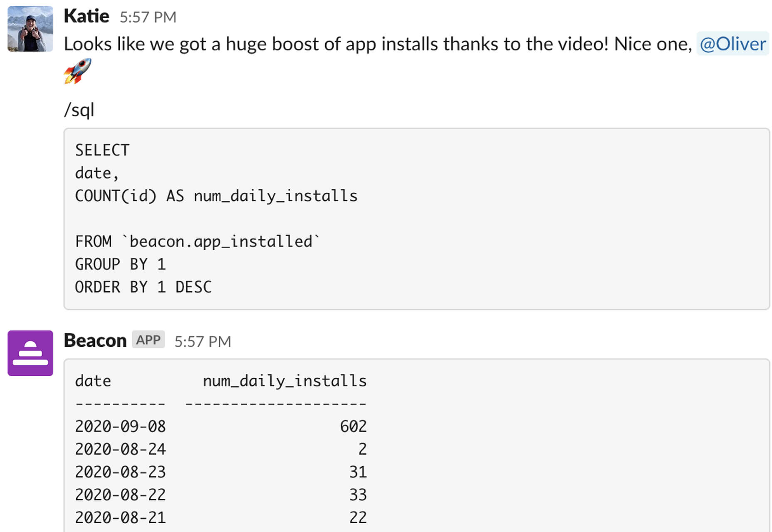Click the COUNT(id) AS num_daily_installs line

click(216, 196)
